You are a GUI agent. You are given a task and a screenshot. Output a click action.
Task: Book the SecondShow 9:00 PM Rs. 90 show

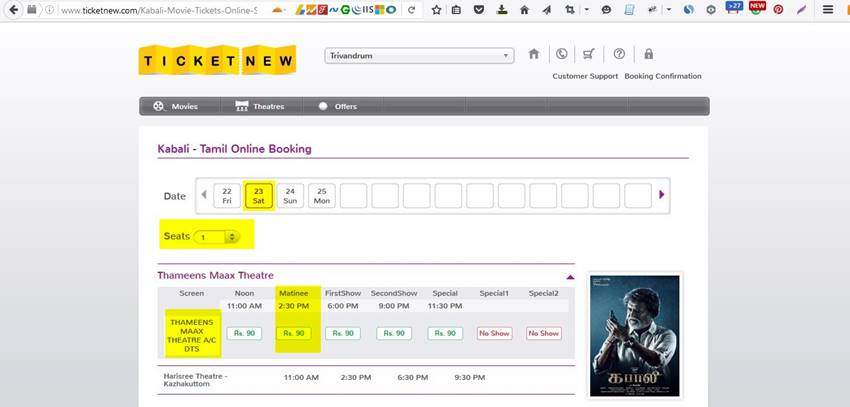pos(394,333)
